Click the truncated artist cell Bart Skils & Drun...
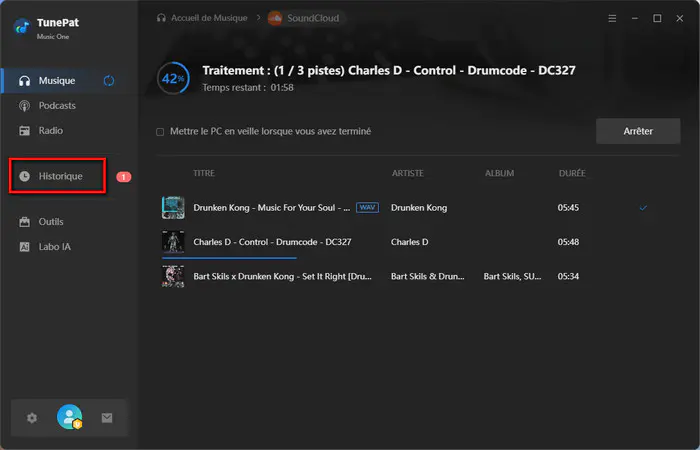The width and height of the screenshot is (700, 450). [427, 276]
